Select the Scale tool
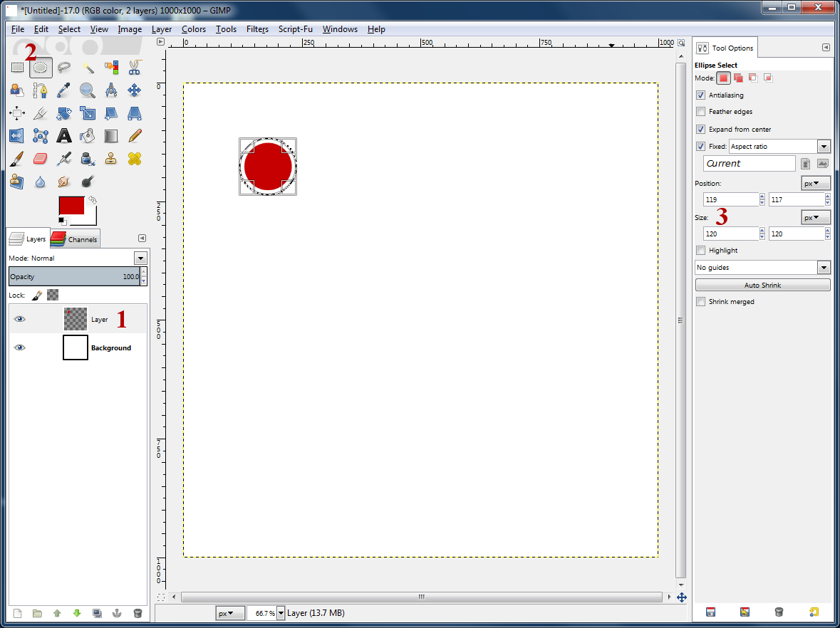 pos(88,113)
